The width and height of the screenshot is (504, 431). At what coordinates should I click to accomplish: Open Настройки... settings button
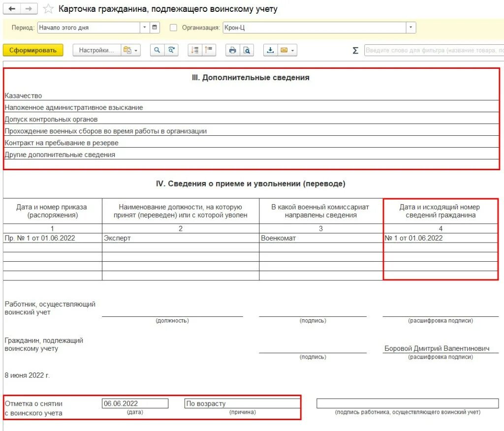point(96,50)
